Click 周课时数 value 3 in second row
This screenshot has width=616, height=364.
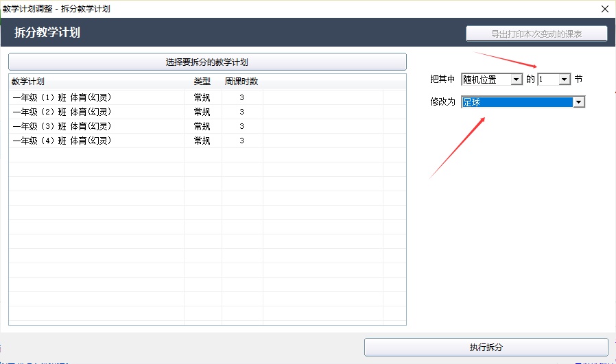click(241, 112)
